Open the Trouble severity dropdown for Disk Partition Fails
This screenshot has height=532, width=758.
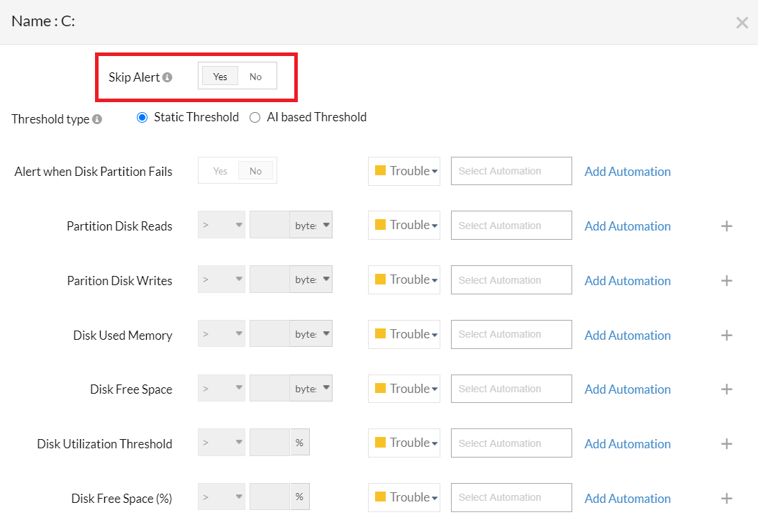tap(404, 171)
